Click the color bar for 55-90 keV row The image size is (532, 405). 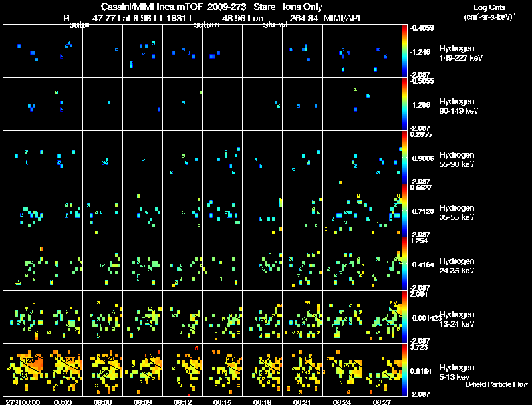pos(404,158)
